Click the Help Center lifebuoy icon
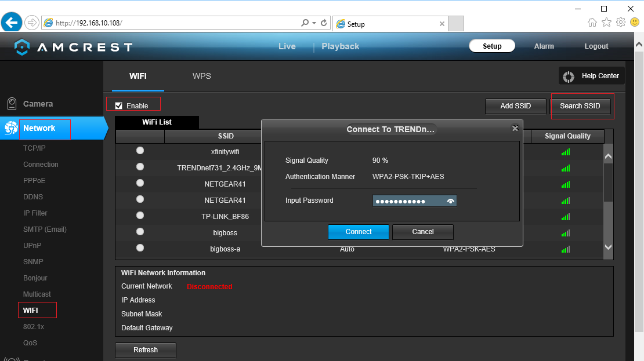Image resolution: width=644 pixels, height=361 pixels. pyautogui.click(x=569, y=76)
